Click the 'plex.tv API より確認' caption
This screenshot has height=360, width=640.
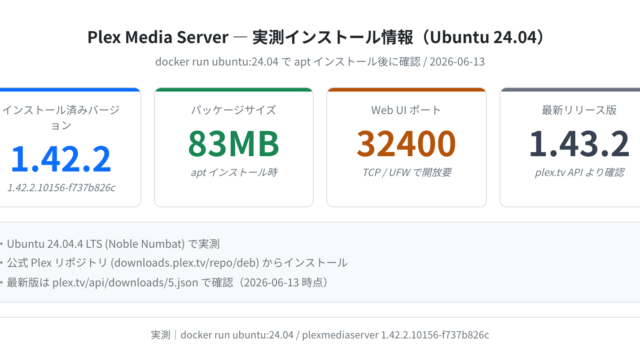pos(579,172)
